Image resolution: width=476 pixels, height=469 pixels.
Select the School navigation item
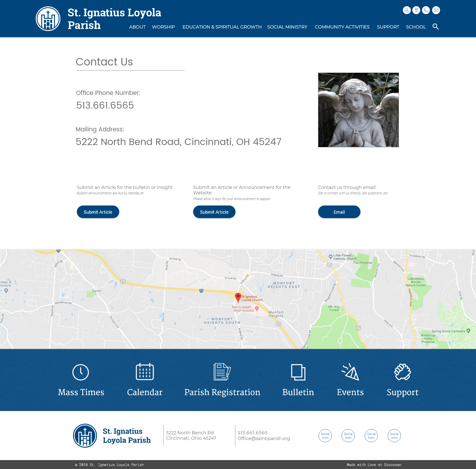pyautogui.click(x=416, y=27)
